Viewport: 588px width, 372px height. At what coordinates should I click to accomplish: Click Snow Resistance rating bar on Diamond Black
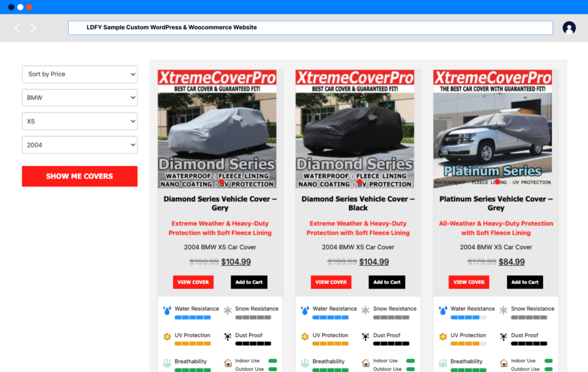(391, 317)
